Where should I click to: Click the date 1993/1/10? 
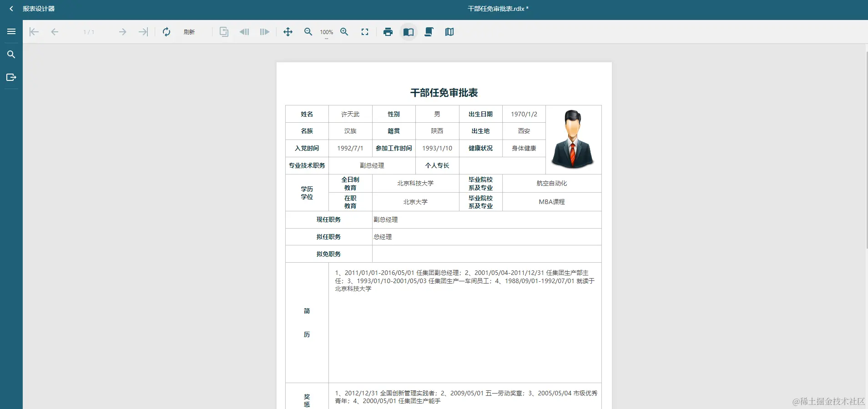coord(437,148)
